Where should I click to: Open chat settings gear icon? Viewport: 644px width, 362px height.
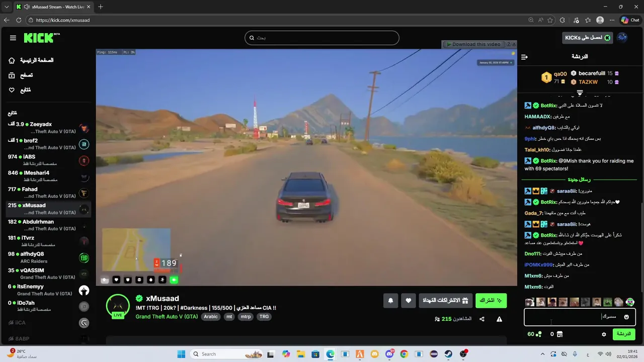(x=604, y=334)
